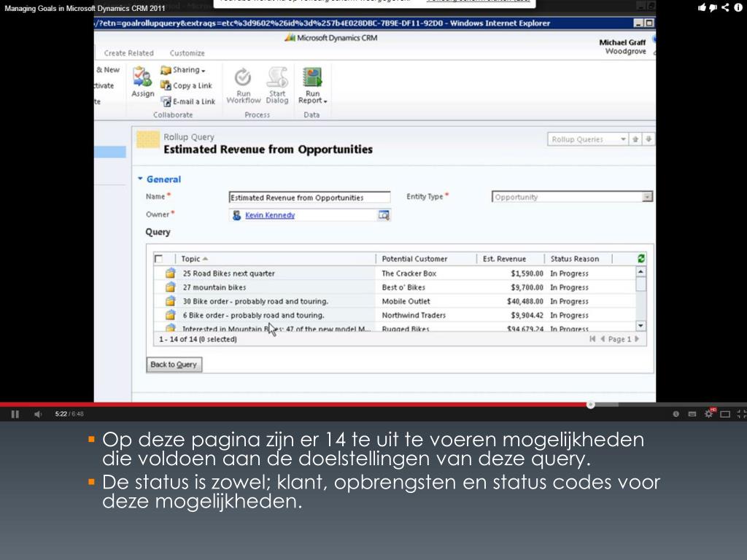Sort by the Status Reason column

575,259
